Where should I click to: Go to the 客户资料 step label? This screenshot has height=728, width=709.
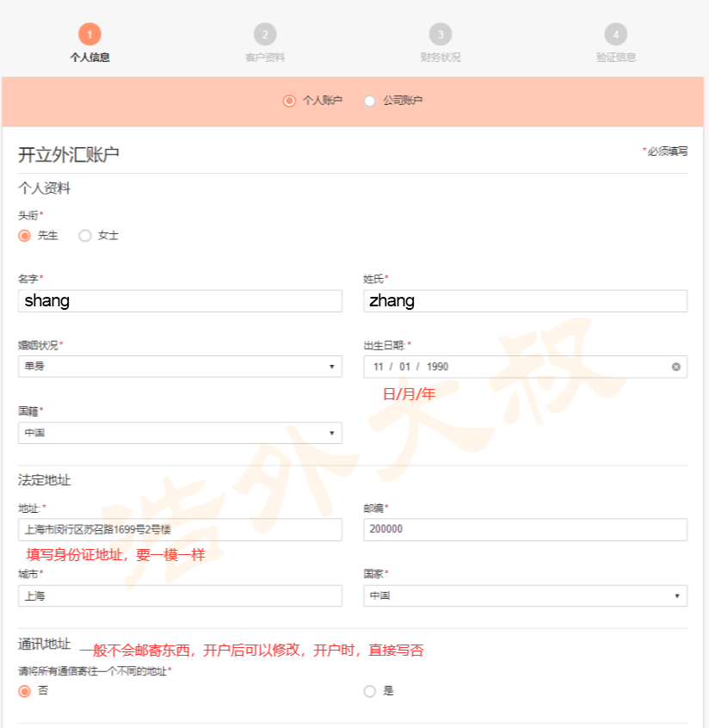[x=265, y=58]
